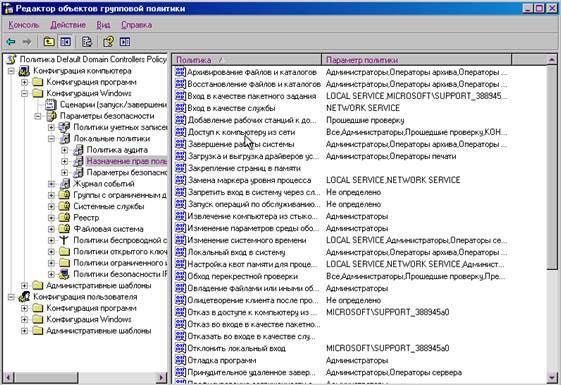Screen dimensions: 561x385
Task: Collapse the Конфигурация Windows node under computer
Action: coord(24,93)
